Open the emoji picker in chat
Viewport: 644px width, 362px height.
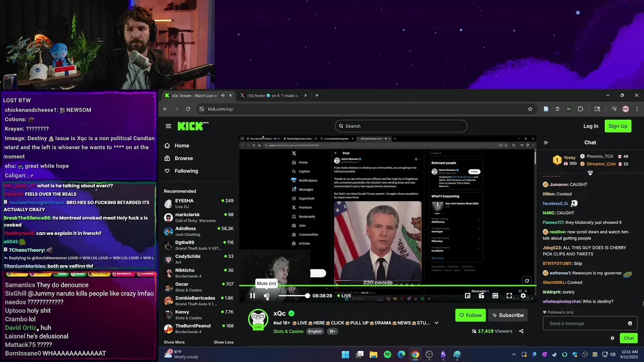tap(630, 323)
